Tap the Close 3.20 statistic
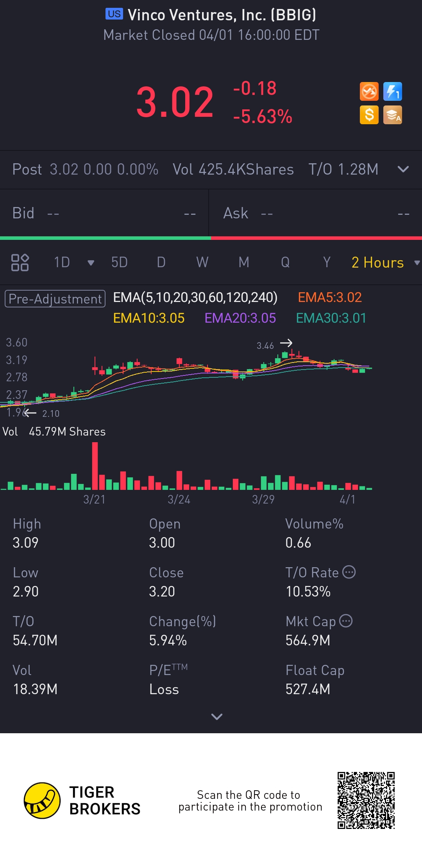The width and height of the screenshot is (422, 868). pyautogui.click(x=166, y=582)
